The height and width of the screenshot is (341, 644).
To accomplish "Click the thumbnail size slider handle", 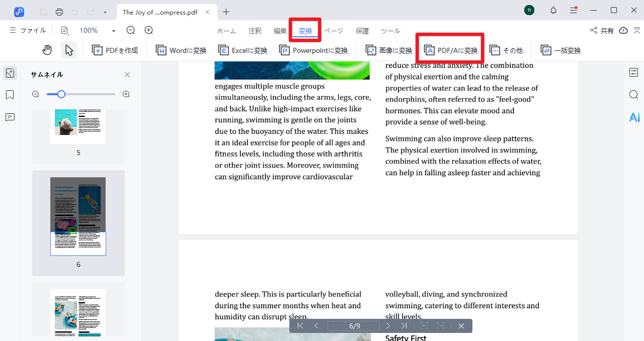I will 61,94.
